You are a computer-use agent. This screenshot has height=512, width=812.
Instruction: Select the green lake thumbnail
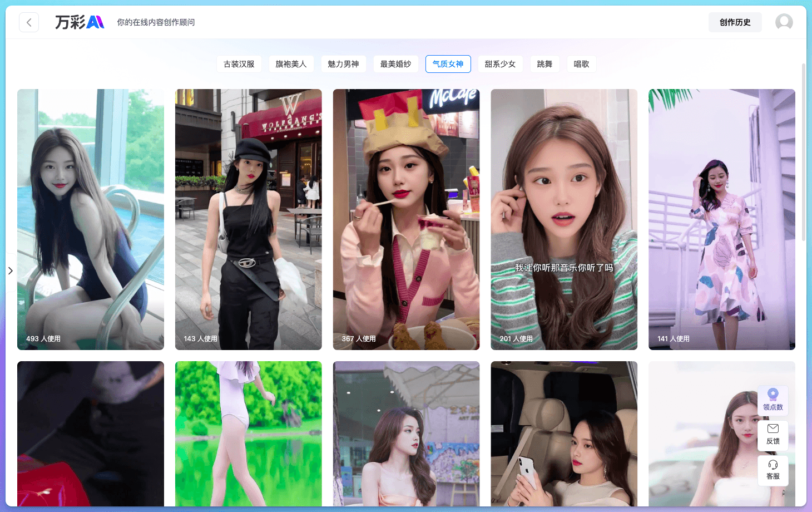coord(249,434)
